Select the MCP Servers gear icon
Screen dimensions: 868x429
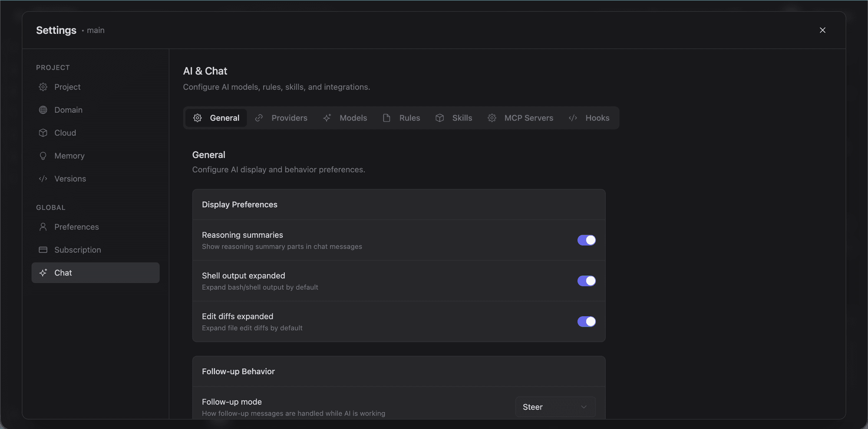click(x=492, y=118)
